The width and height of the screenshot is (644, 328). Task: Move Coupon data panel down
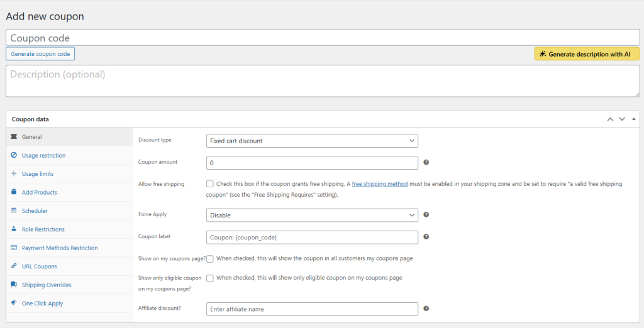pos(622,119)
